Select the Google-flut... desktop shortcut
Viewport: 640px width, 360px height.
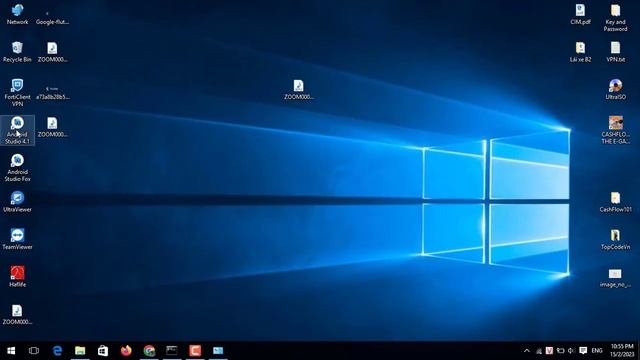coord(52,18)
